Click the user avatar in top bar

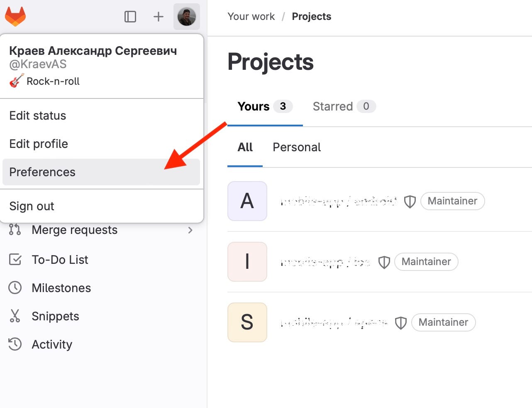click(186, 17)
